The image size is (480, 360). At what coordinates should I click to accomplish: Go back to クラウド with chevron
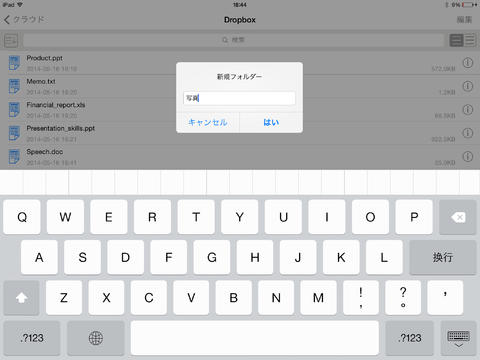[24, 20]
